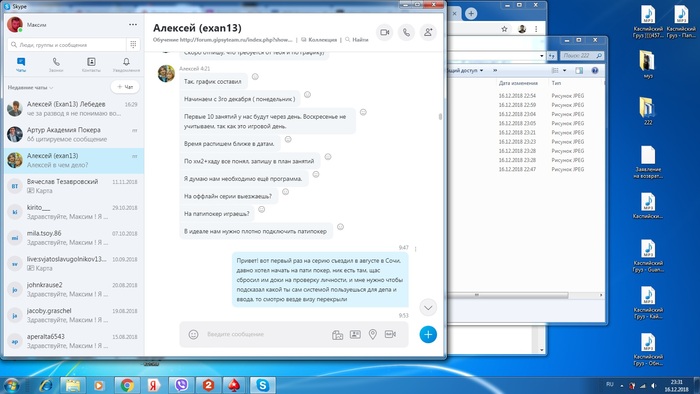Screen dimensions: 700x394
Task: Show hidden system tray icons arrow
Action: click(621, 386)
